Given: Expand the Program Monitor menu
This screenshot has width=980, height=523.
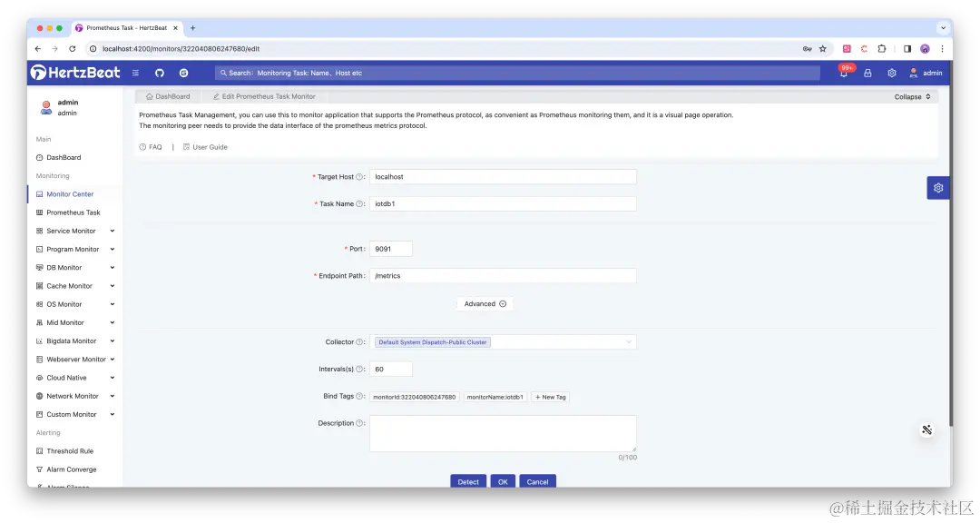Looking at the screenshot, I should (75, 249).
